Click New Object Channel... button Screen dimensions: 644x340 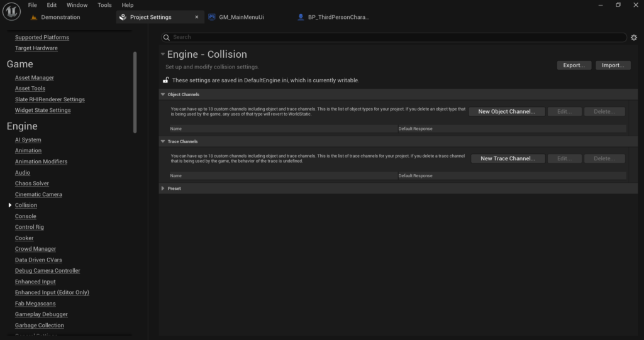click(x=507, y=111)
